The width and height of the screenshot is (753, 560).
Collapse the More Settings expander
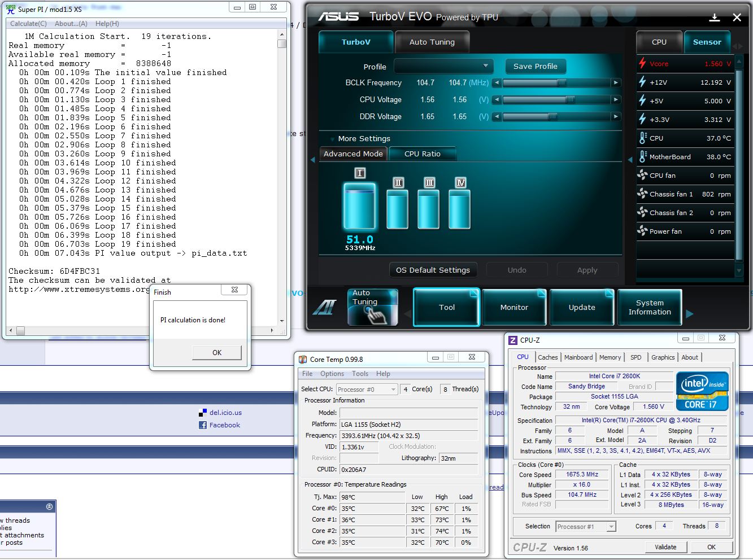coord(331,139)
